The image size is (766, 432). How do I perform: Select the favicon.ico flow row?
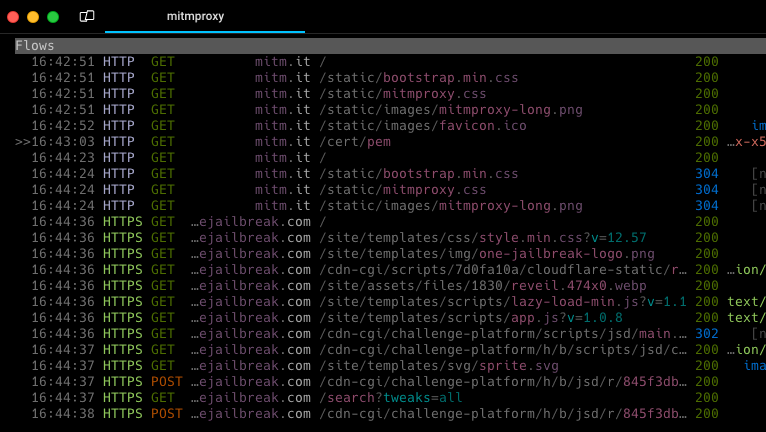pyautogui.click(x=390, y=126)
